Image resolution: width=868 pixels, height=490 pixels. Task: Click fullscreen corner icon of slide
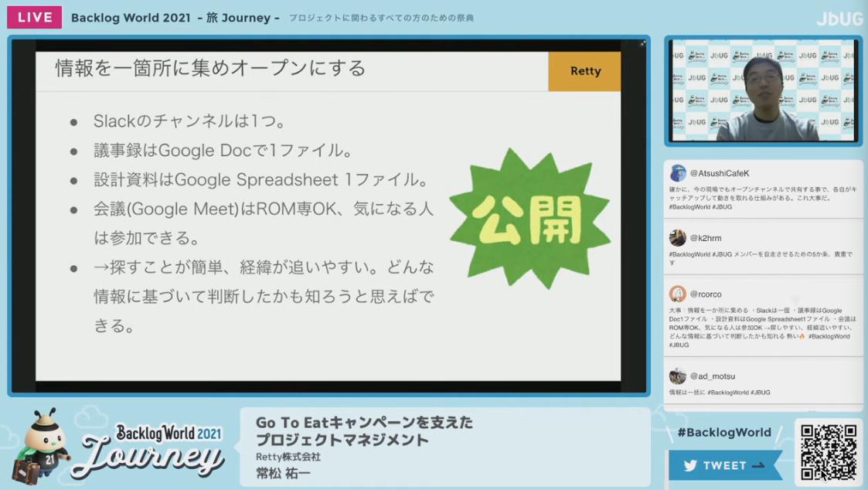click(642, 43)
